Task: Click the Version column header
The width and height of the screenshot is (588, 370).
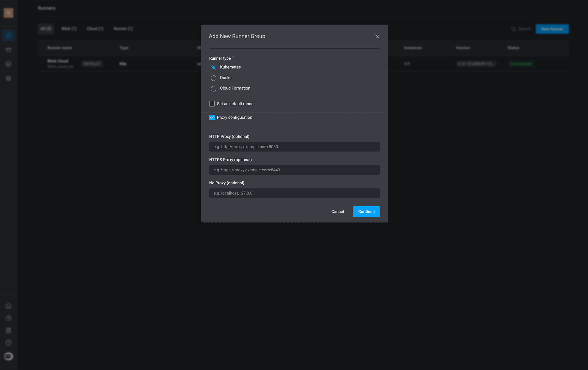Action: point(463,48)
